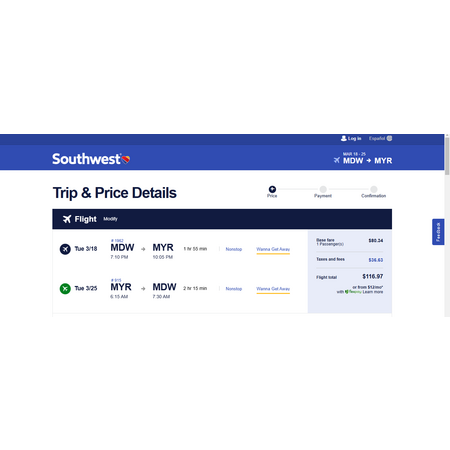
Task: Click the Southwest logo
Action: click(x=91, y=159)
